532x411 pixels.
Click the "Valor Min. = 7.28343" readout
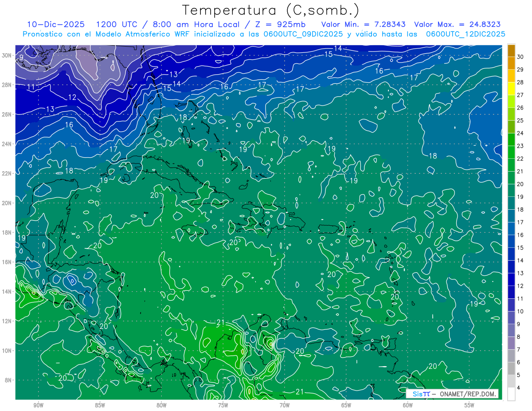click(x=364, y=25)
